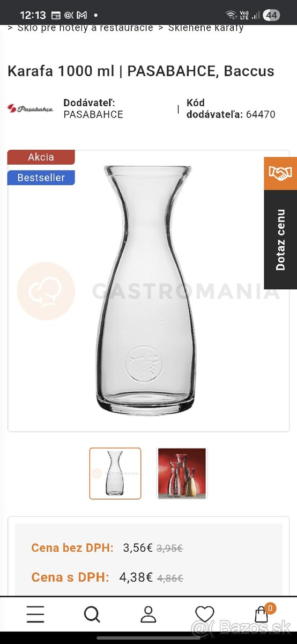Open the user account icon

(148, 614)
